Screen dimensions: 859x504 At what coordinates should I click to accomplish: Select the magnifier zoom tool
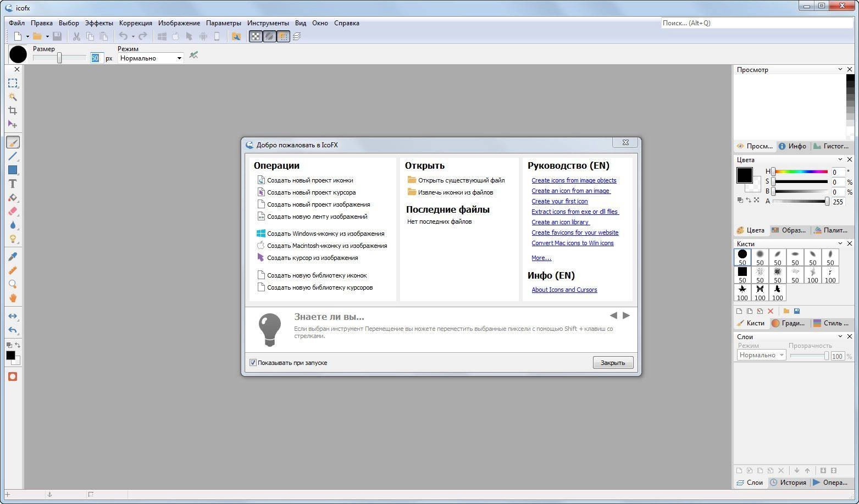pos(13,284)
